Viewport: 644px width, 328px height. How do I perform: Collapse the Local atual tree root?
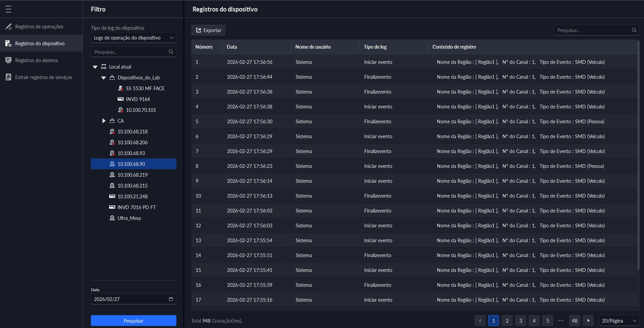click(95, 67)
